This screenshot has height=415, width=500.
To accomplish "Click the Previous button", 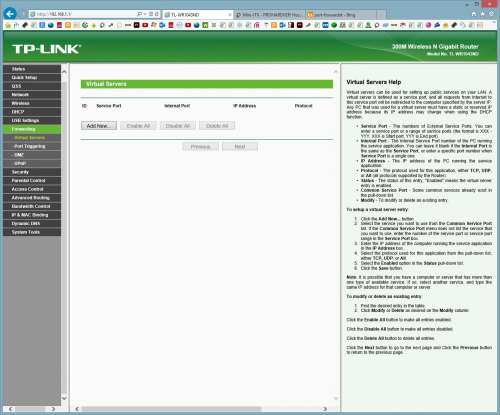I will (x=201, y=147).
